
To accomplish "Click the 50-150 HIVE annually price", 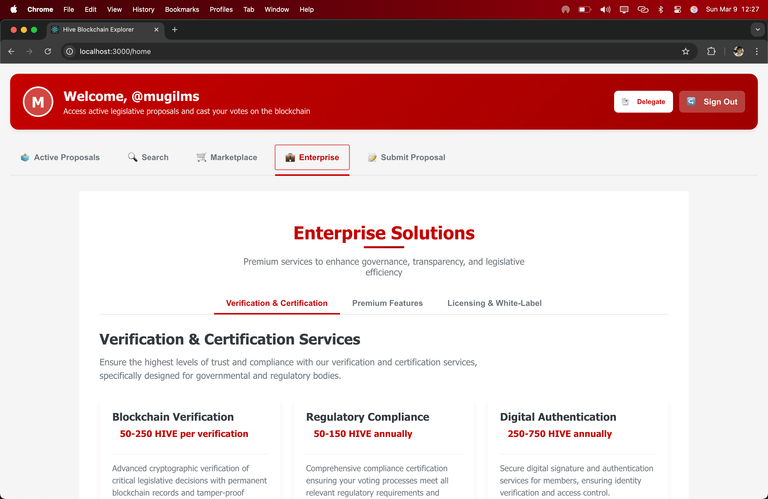I will coord(363,434).
